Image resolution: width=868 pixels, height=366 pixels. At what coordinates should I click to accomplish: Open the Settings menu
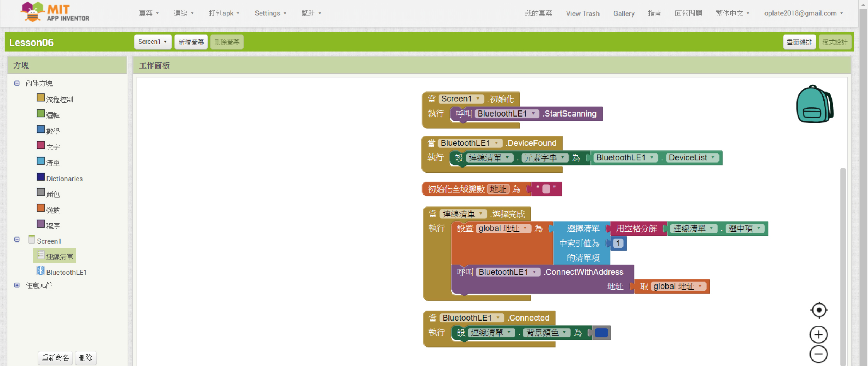(270, 13)
